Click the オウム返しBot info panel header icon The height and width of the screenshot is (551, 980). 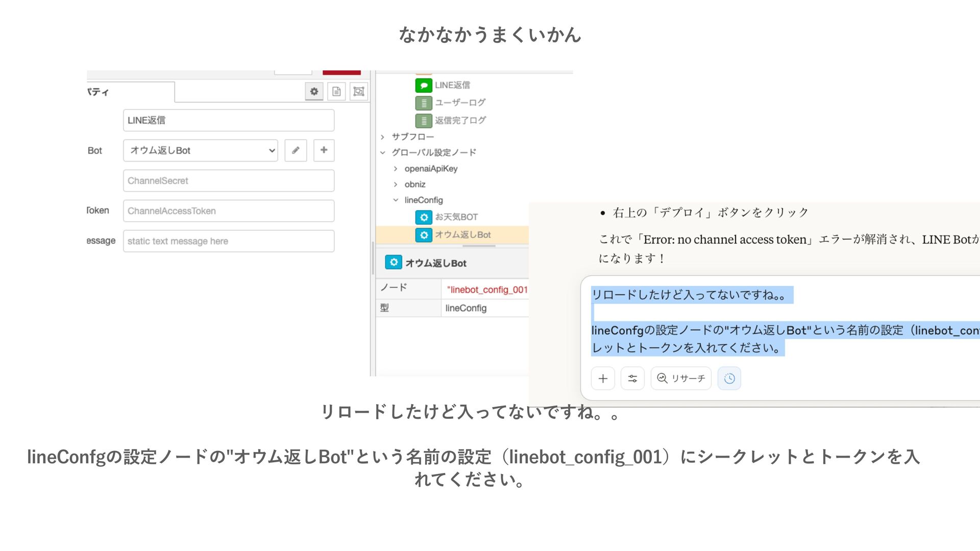(393, 262)
